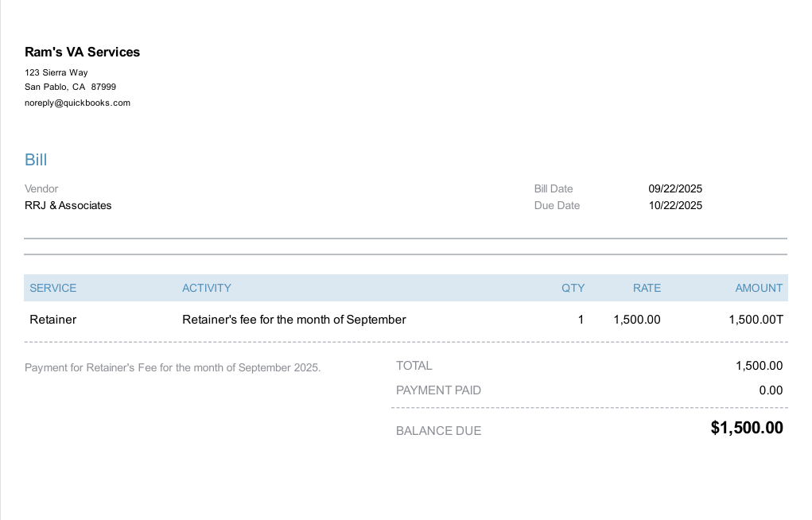Click the Due Date value 10/22/2025
Viewport: 812px width, 520px height.
coord(675,205)
